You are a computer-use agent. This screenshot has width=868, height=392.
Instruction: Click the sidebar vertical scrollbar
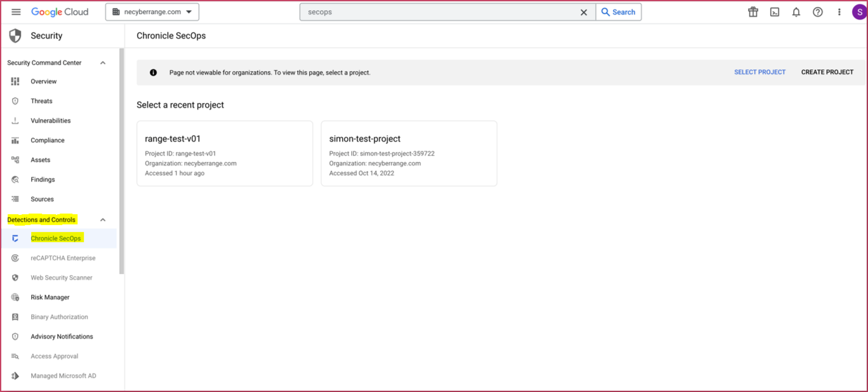point(122,161)
